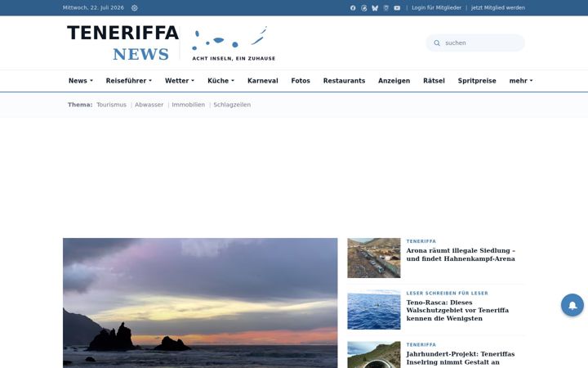
Task: Click the tunnel Inselring article thumbnail
Action: tap(374, 354)
